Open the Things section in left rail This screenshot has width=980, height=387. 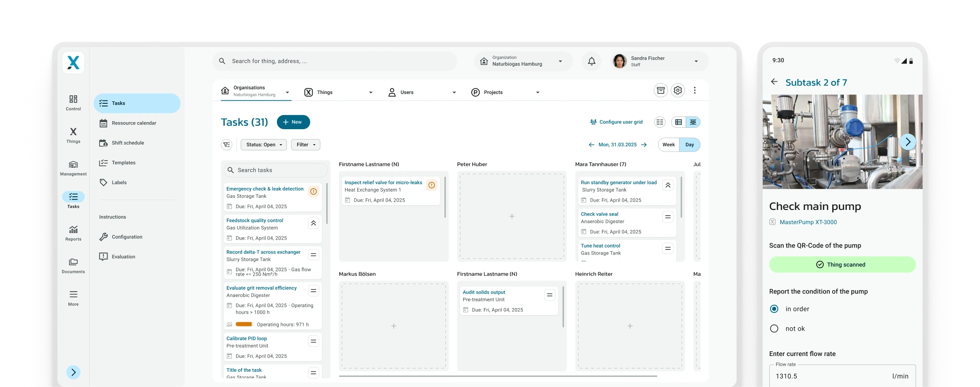(x=73, y=135)
